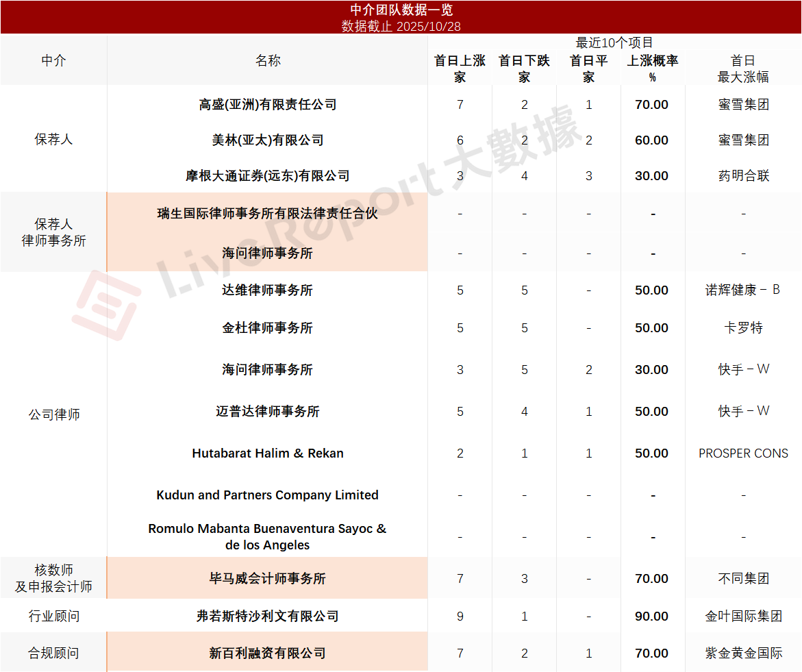Click the title 中介团队数据一览
The image size is (802, 672).
401,10
